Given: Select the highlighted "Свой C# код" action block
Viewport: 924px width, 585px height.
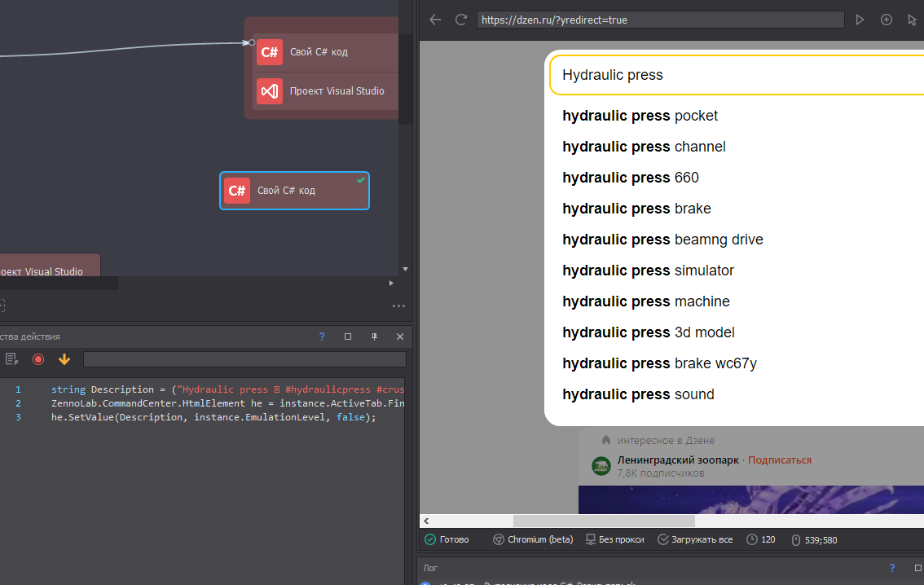Looking at the screenshot, I should pyautogui.click(x=294, y=191).
